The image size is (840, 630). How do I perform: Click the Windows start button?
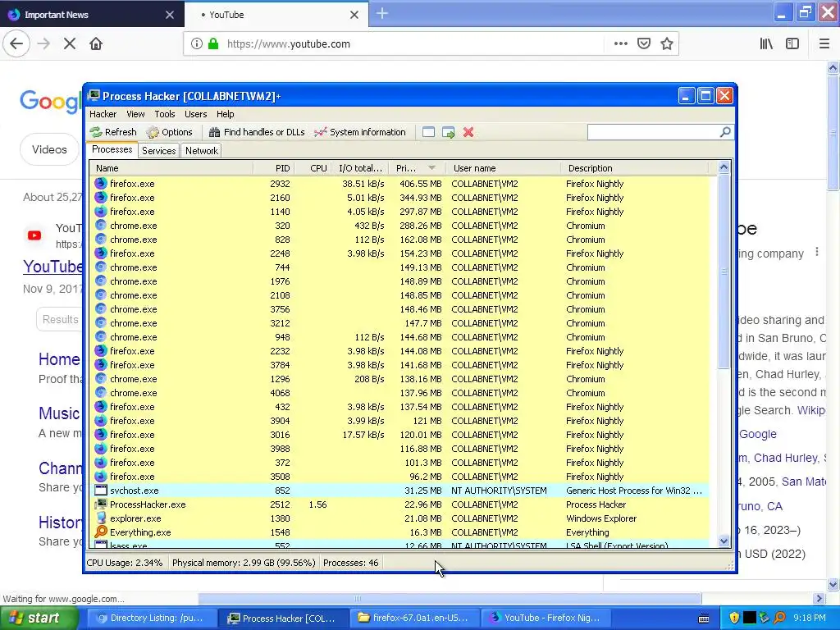coord(39,619)
